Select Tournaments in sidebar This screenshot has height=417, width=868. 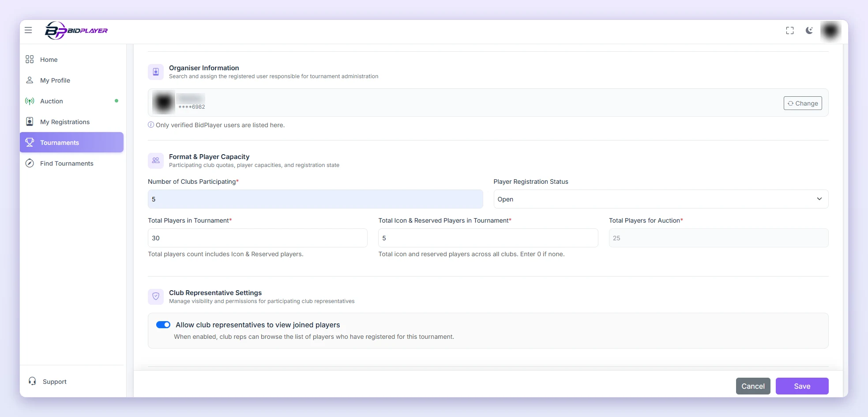coord(71,142)
